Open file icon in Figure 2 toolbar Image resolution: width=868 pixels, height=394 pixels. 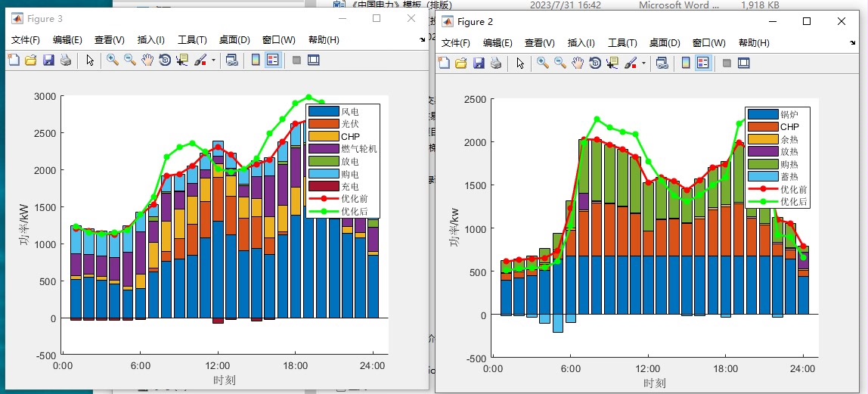click(460, 63)
